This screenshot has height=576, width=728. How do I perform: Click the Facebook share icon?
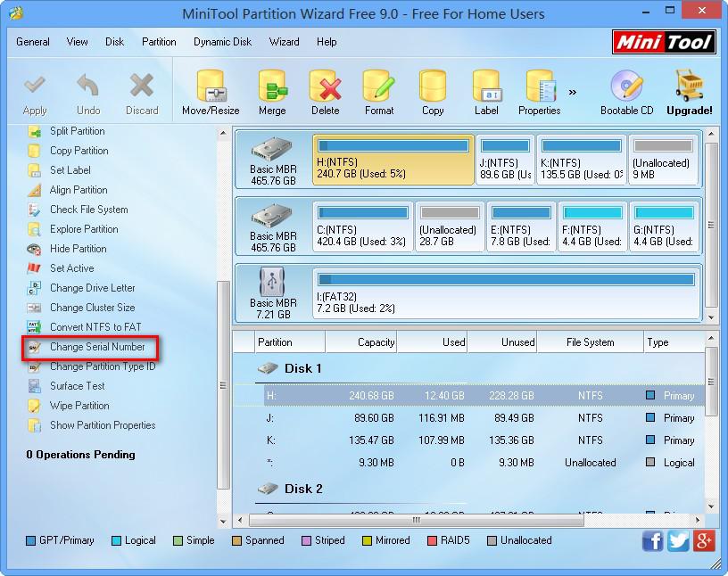[x=652, y=540]
